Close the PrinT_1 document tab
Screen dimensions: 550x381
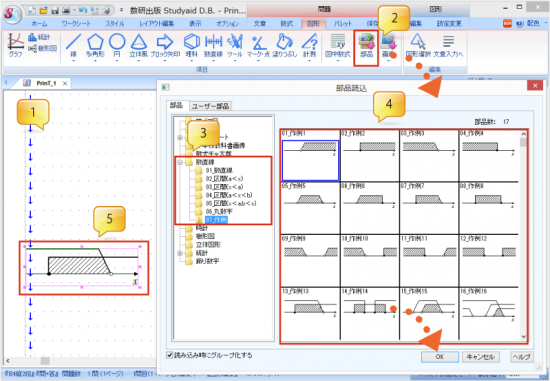pos(65,83)
